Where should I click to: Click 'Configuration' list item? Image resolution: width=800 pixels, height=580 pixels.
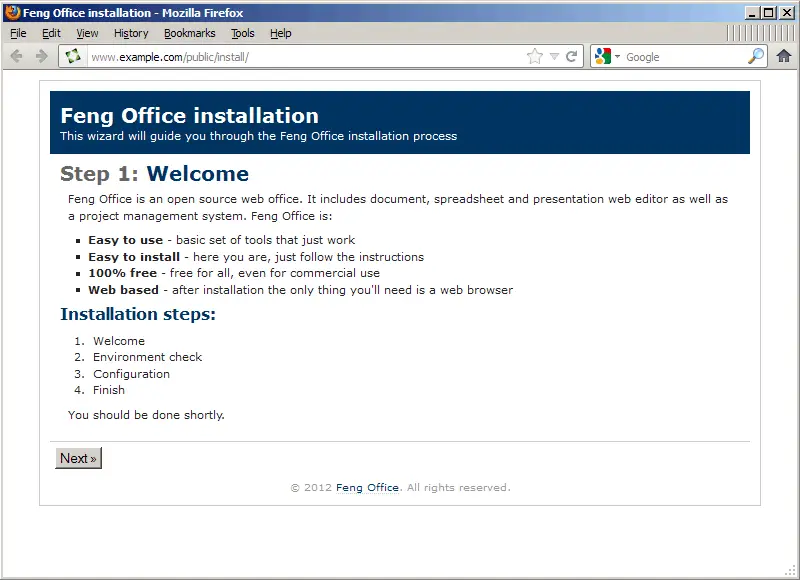point(131,374)
